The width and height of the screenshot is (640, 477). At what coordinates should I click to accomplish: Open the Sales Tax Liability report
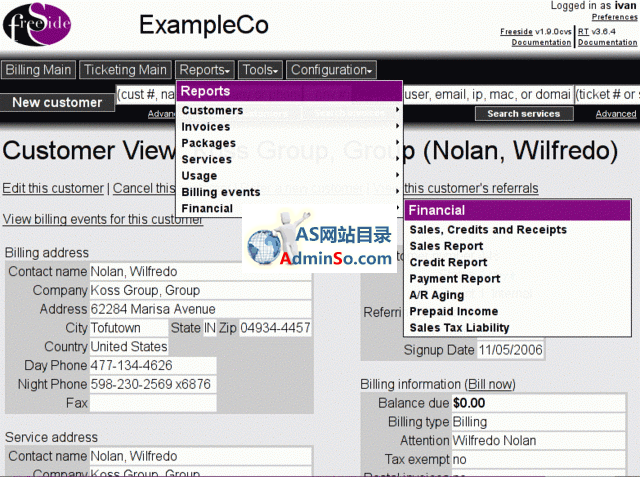(x=459, y=328)
